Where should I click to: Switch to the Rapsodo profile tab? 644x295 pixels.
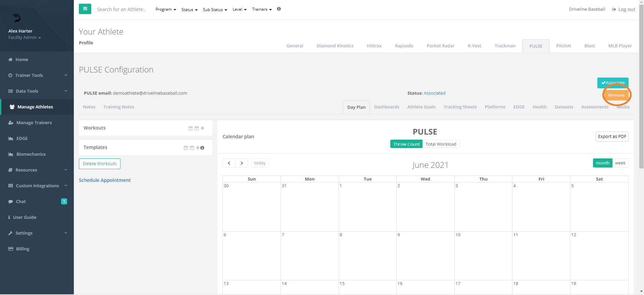point(404,46)
